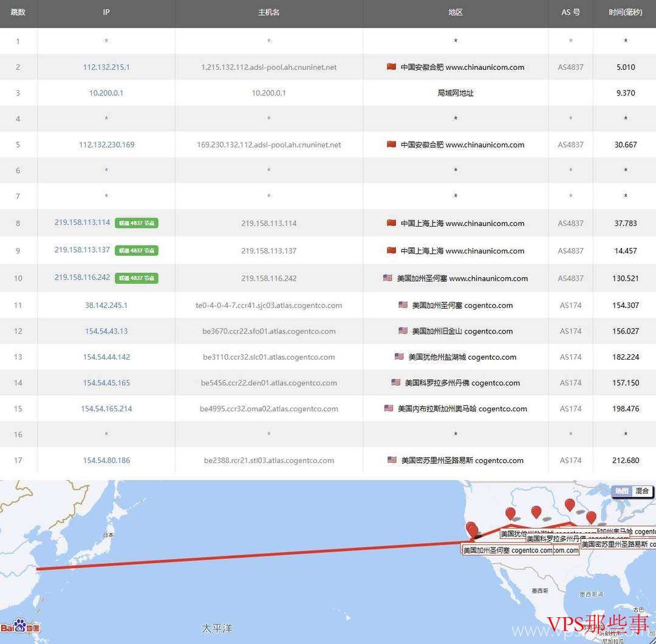This screenshot has height=644, width=656.
Task: Click hostname te0-4-0-4-7.ccr41.sjc03.atlas.cogentco.com
Action: tap(268, 306)
